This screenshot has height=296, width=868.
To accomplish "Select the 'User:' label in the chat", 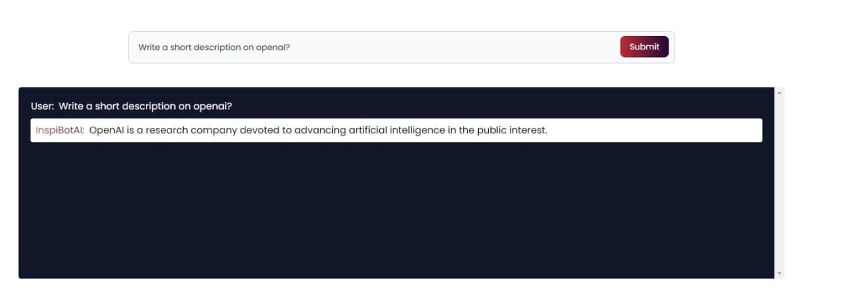I will [x=43, y=106].
